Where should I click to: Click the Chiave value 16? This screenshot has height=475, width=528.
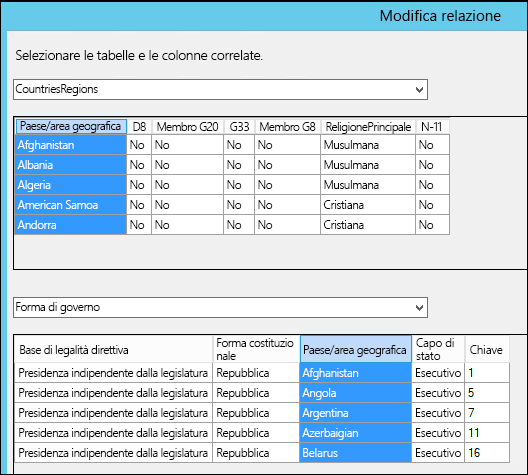(487, 452)
